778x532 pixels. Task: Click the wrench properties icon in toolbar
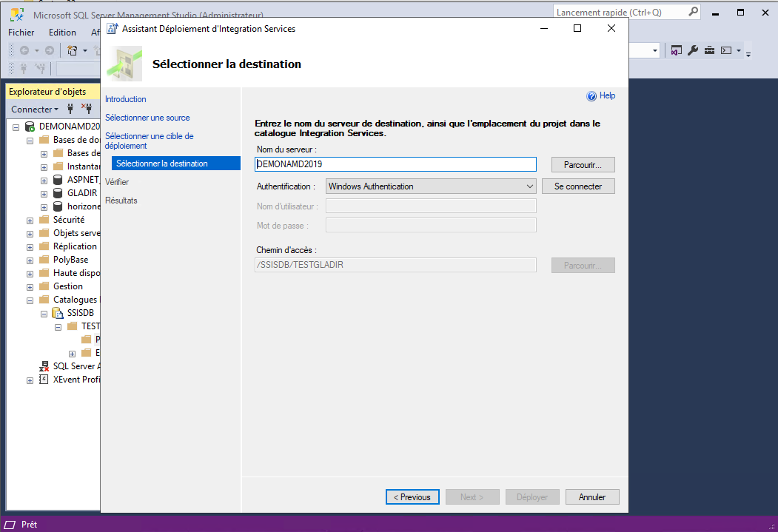(x=693, y=50)
